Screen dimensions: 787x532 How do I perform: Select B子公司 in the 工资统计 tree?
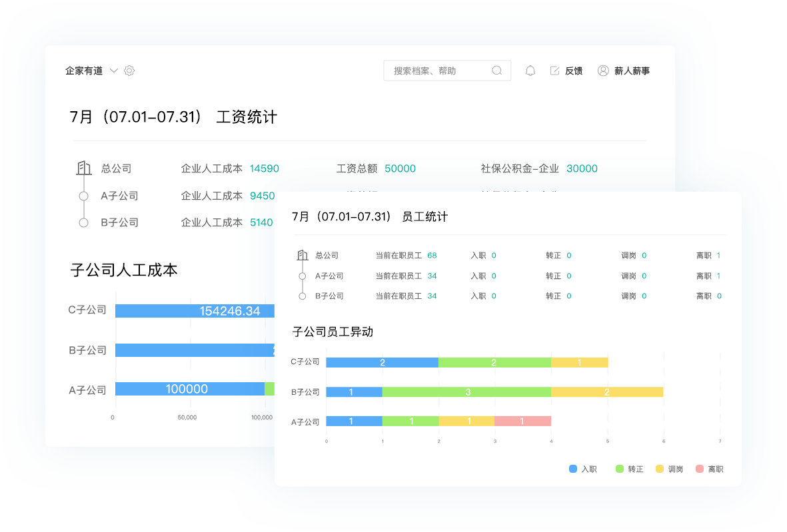pyautogui.click(x=119, y=222)
